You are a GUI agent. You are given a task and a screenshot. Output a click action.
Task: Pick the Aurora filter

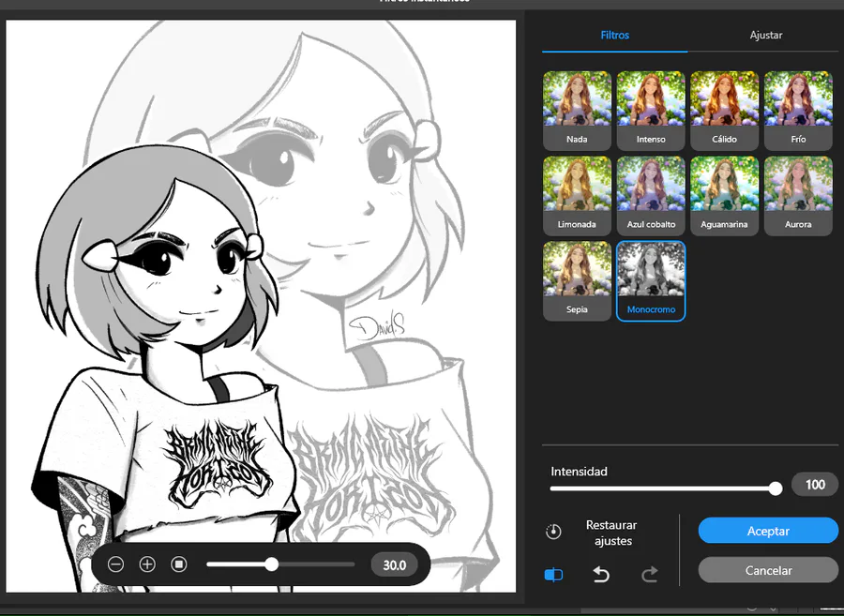tap(798, 196)
